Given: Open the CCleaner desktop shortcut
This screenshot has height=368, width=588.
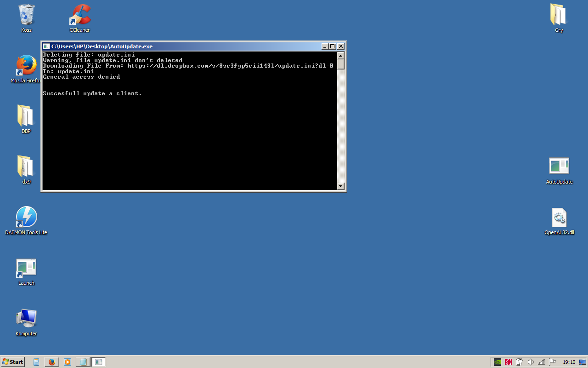Looking at the screenshot, I should [79, 16].
